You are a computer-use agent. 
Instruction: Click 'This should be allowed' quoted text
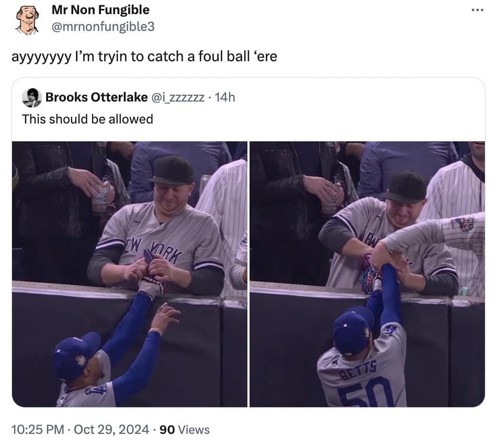coord(87,119)
